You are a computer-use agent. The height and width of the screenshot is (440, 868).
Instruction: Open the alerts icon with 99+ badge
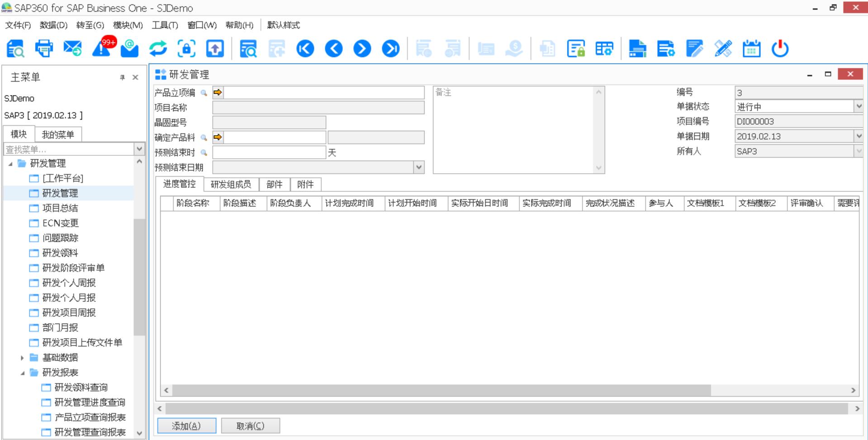click(102, 48)
